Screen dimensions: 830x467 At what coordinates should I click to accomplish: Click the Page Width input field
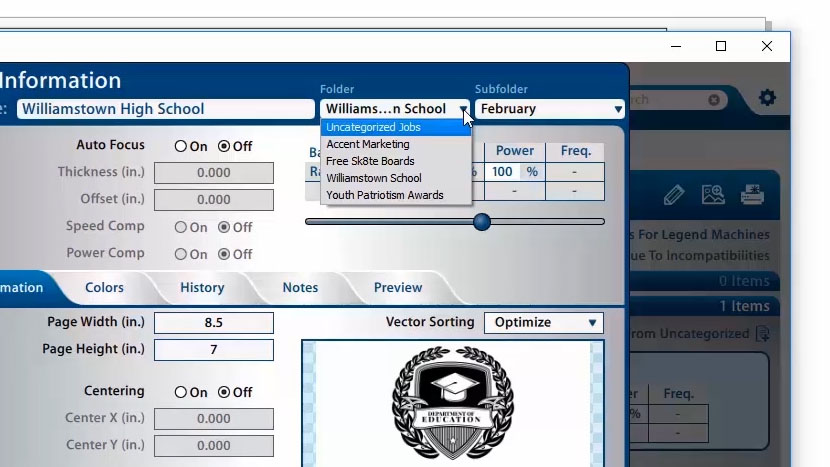[x=214, y=323]
